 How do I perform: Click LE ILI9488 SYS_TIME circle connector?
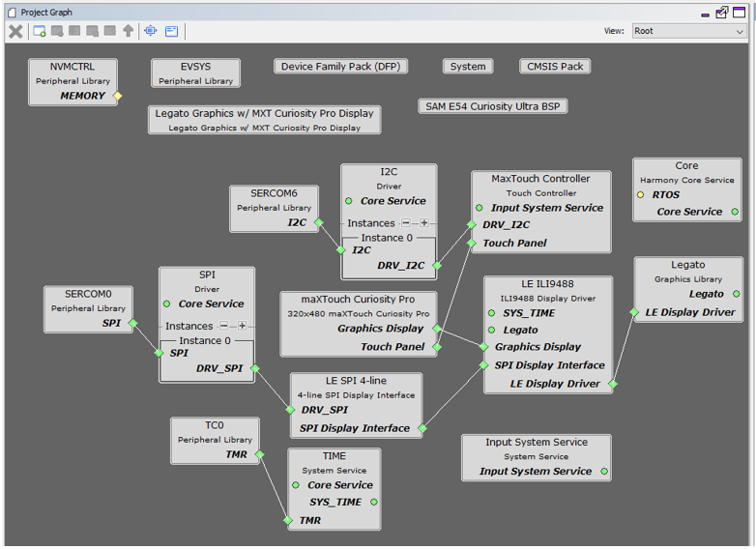click(491, 313)
